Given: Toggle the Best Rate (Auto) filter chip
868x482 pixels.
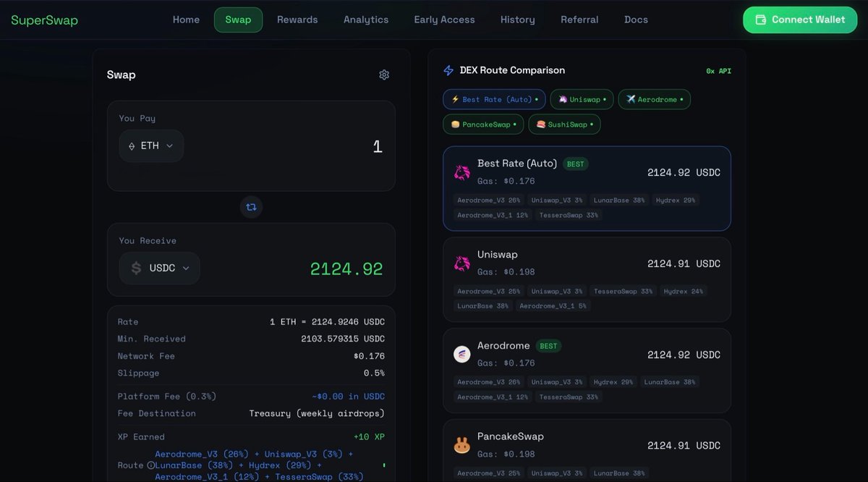Looking at the screenshot, I should coord(494,99).
